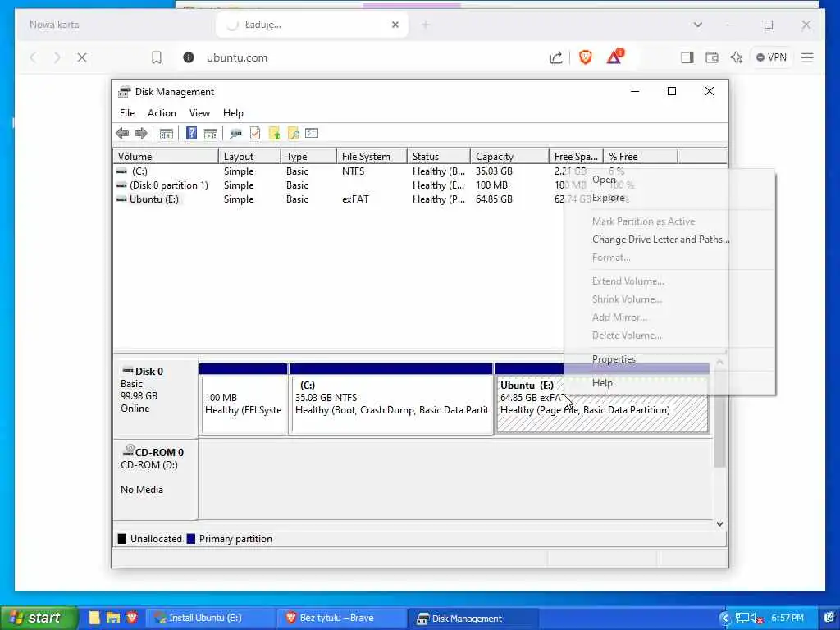Open a new tab with plus button
Image resolution: width=840 pixels, height=630 pixels.
pos(426,25)
